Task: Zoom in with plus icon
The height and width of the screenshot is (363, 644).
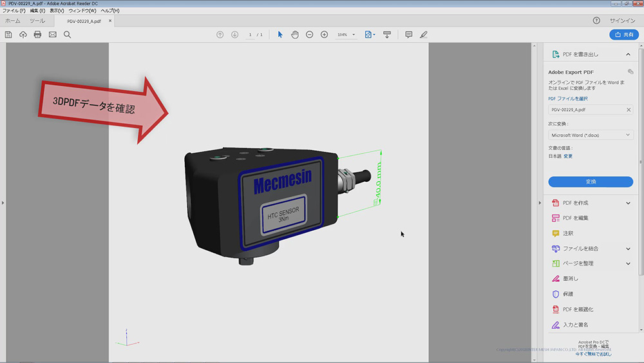Action: pos(324,35)
